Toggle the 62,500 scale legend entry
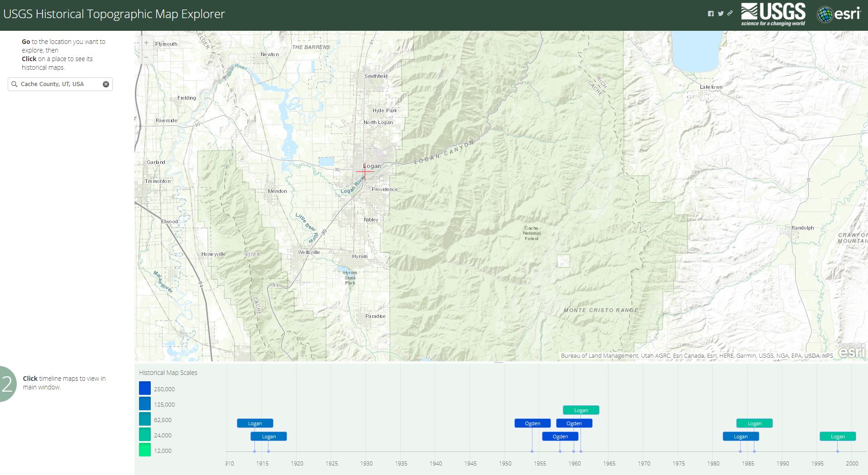The width and height of the screenshot is (868, 475). tap(144, 419)
